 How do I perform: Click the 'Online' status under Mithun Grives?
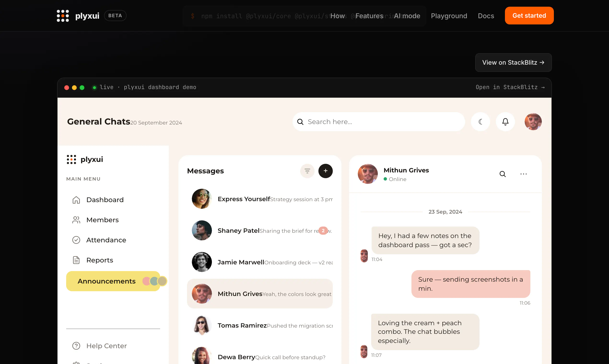click(395, 179)
